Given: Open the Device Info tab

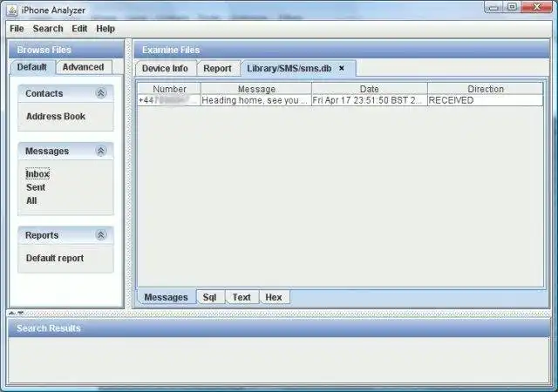Looking at the screenshot, I should pyautogui.click(x=165, y=68).
